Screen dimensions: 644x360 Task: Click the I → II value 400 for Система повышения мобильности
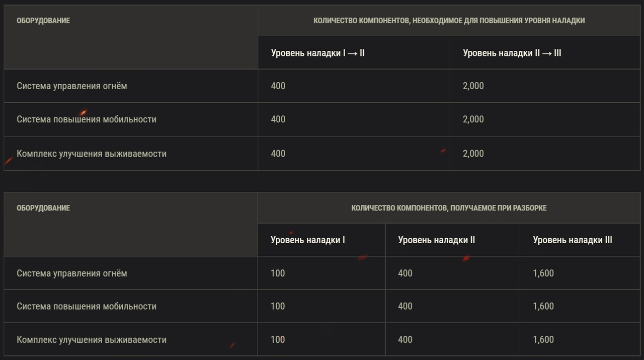278,119
